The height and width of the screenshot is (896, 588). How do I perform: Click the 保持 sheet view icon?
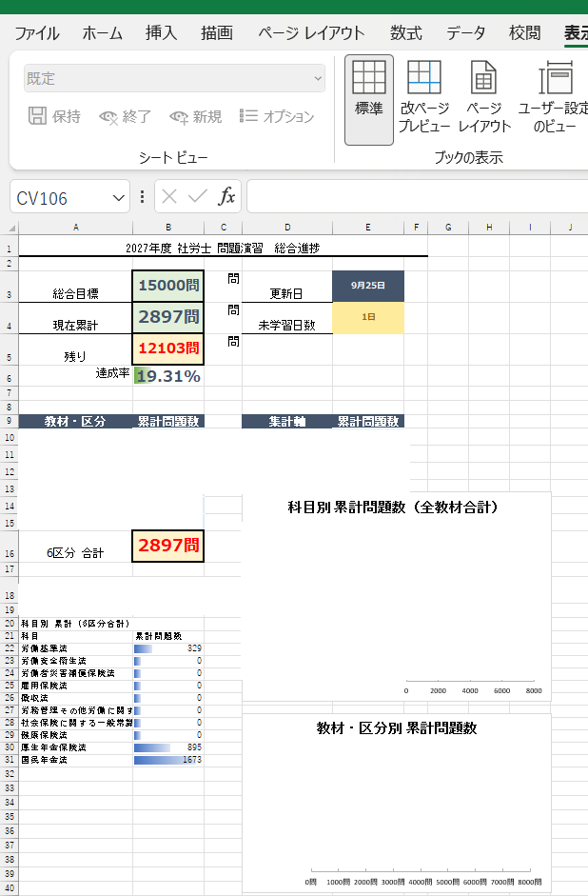[38, 116]
